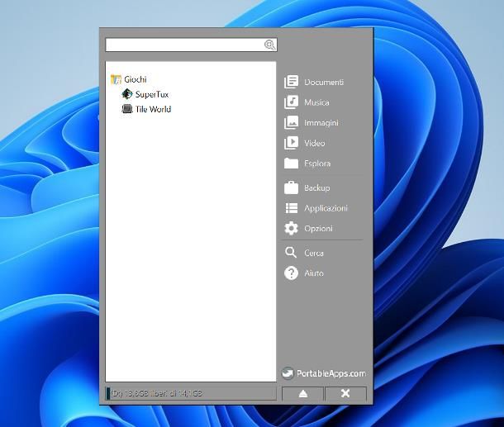Viewport: 504px width, 427px height.
Task: Click the Video play icon
Action: pyautogui.click(x=291, y=143)
